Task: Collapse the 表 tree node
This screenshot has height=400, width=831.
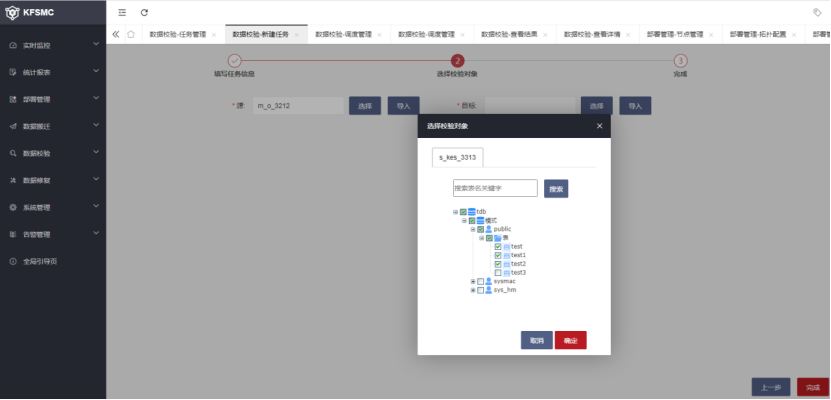Action: pos(482,238)
